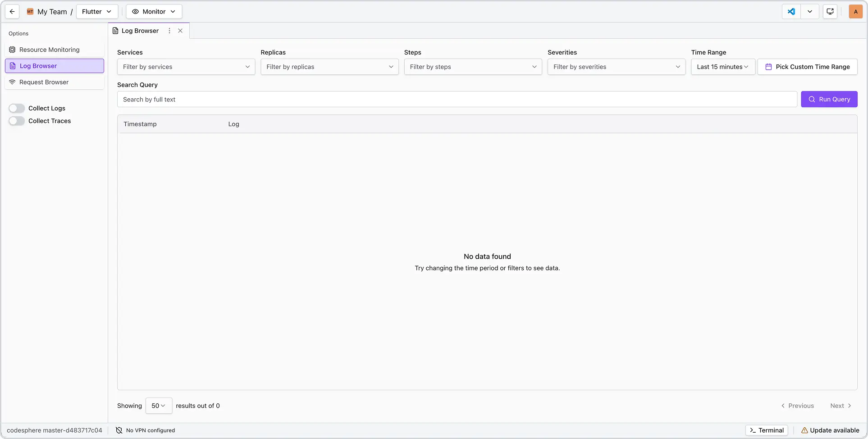Screen dimensions: 868x439
Task: Change the Last 15 minutes time range
Action: (x=722, y=67)
